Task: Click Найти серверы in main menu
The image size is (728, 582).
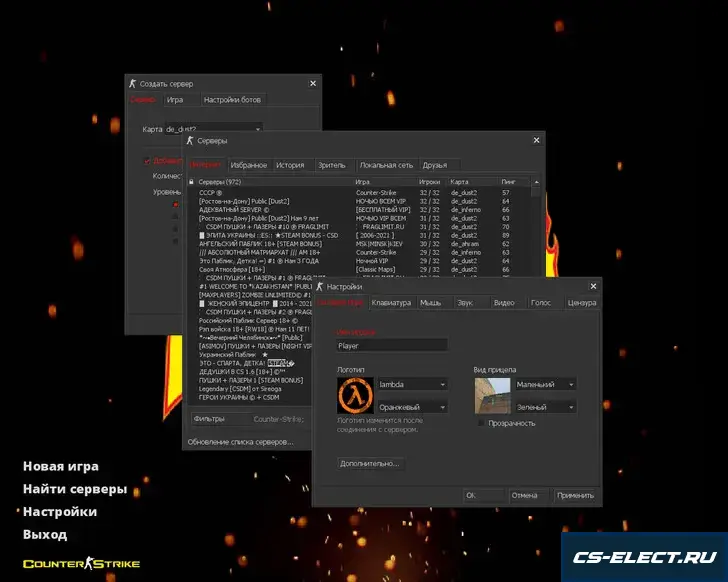Action: click(x=75, y=489)
